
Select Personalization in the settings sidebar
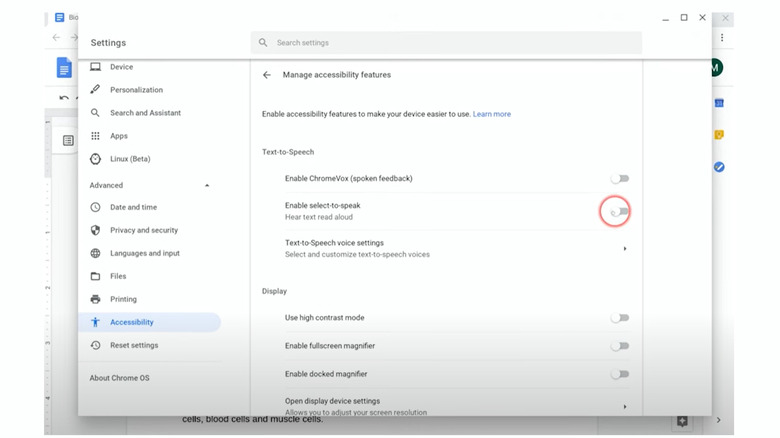tap(136, 90)
